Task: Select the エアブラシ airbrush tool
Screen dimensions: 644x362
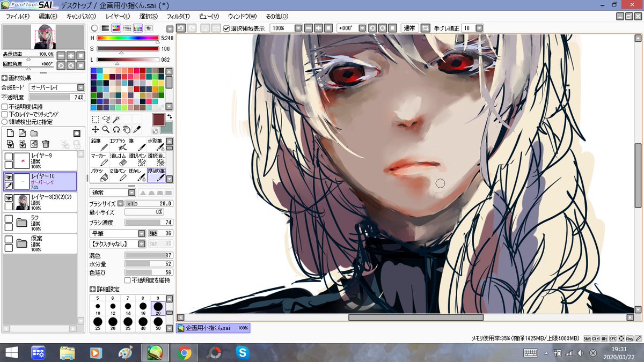Action: (x=119, y=144)
